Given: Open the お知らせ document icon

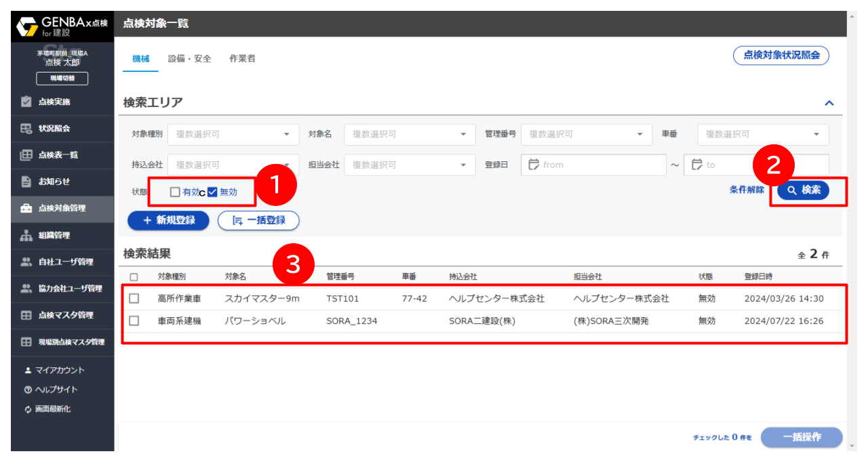Looking at the screenshot, I should point(26,182).
